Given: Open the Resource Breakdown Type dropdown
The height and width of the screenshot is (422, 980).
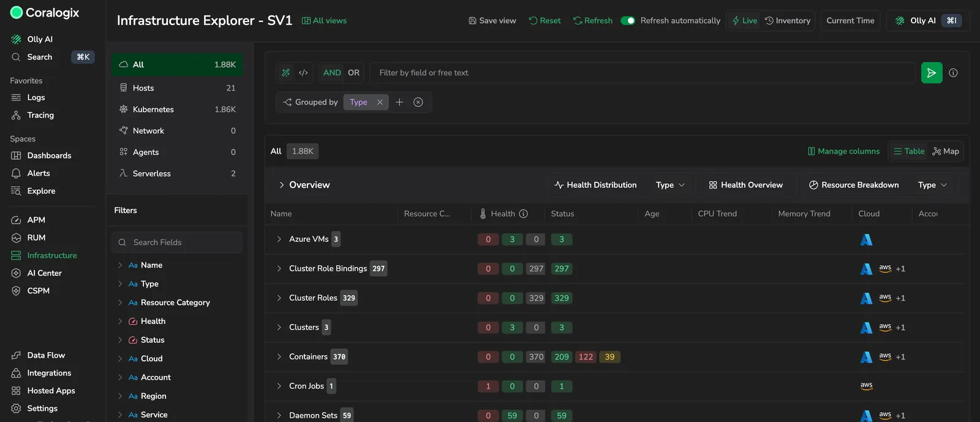Looking at the screenshot, I should (933, 185).
